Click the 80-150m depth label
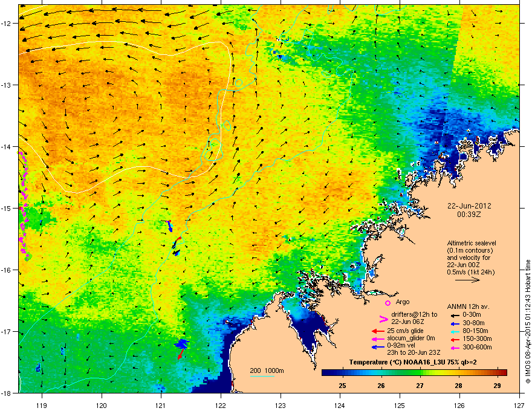The height and width of the screenshot is (411, 532). (x=476, y=331)
